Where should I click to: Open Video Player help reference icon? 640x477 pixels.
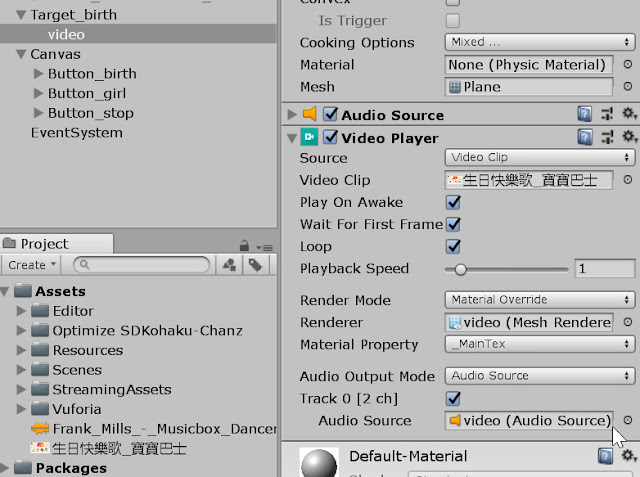[584, 137]
